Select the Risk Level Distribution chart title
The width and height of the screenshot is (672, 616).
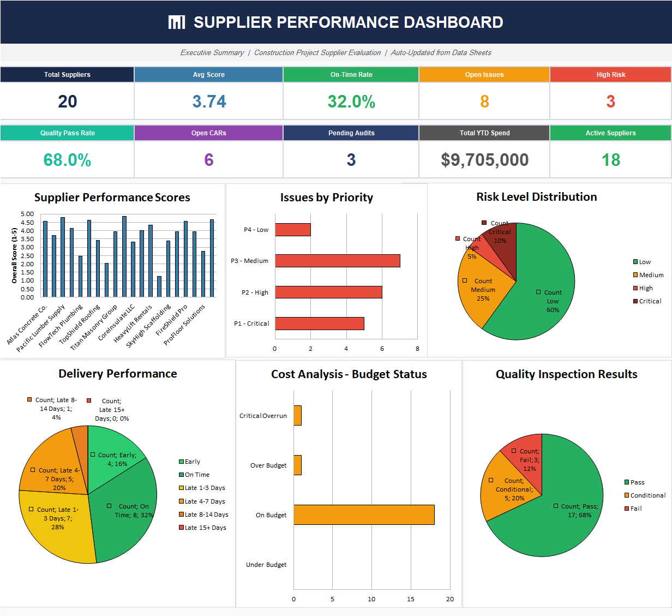(x=537, y=197)
